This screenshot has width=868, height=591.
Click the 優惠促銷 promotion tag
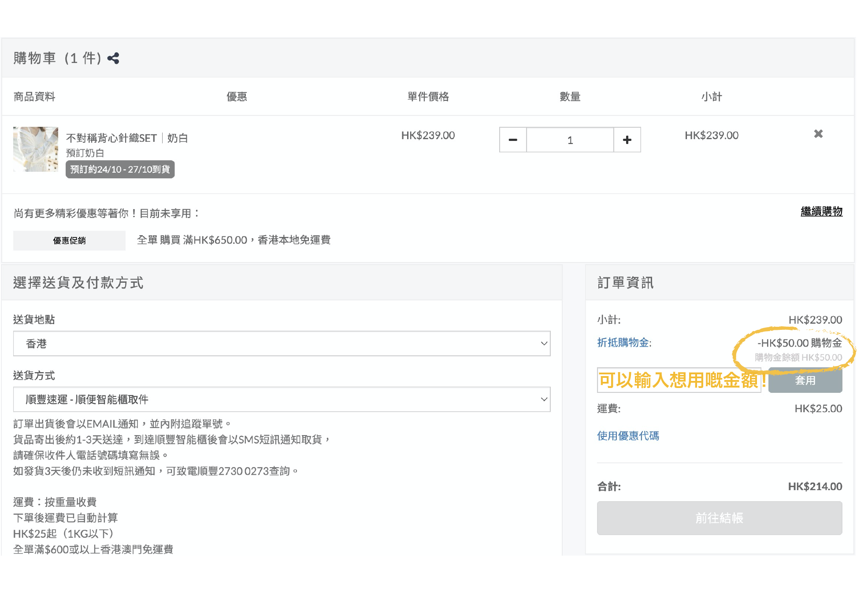click(x=69, y=240)
